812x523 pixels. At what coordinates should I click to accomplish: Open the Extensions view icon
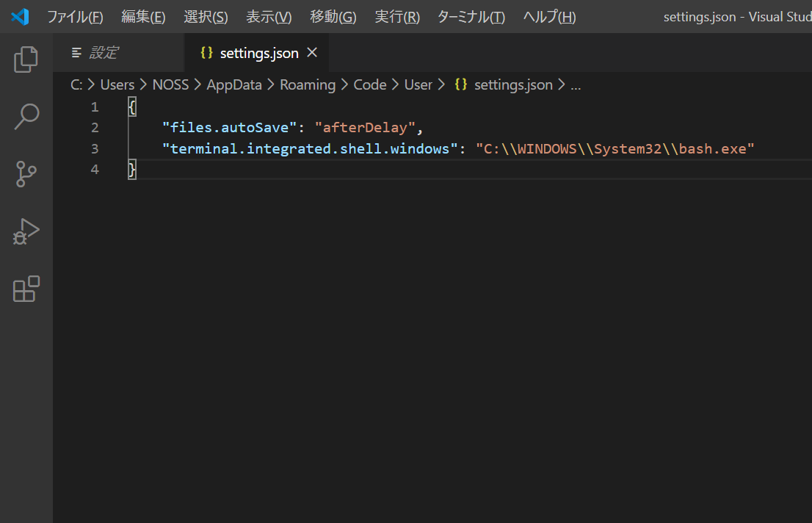[26, 289]
